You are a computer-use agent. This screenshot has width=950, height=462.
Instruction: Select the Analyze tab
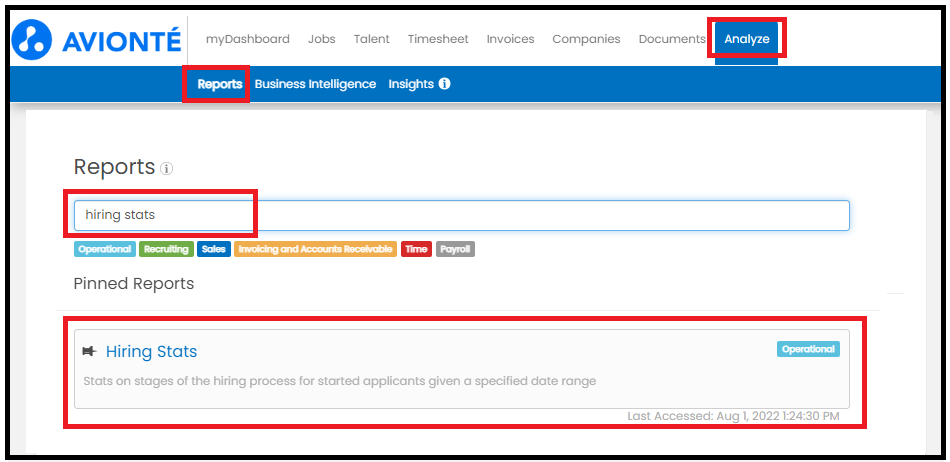pyautogui.click(x=747, y=39)
